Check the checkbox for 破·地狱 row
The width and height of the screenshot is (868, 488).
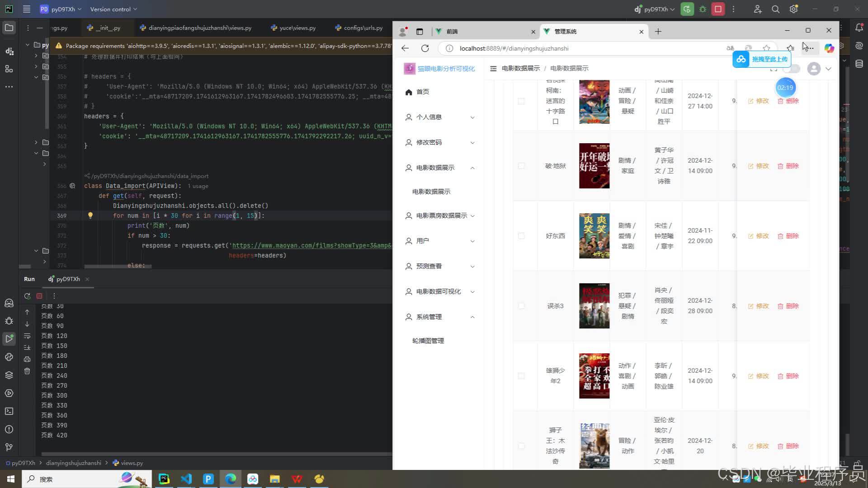[521, 166]
